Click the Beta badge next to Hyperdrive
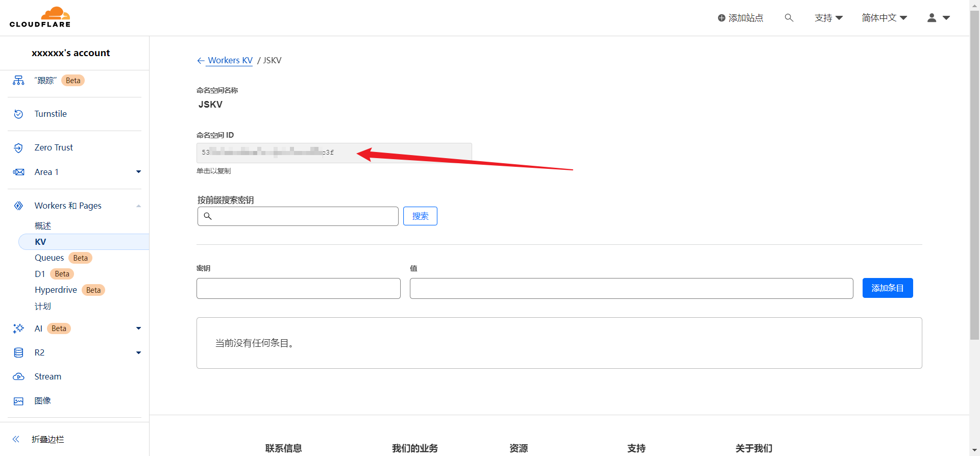 [x=93, y=290]
